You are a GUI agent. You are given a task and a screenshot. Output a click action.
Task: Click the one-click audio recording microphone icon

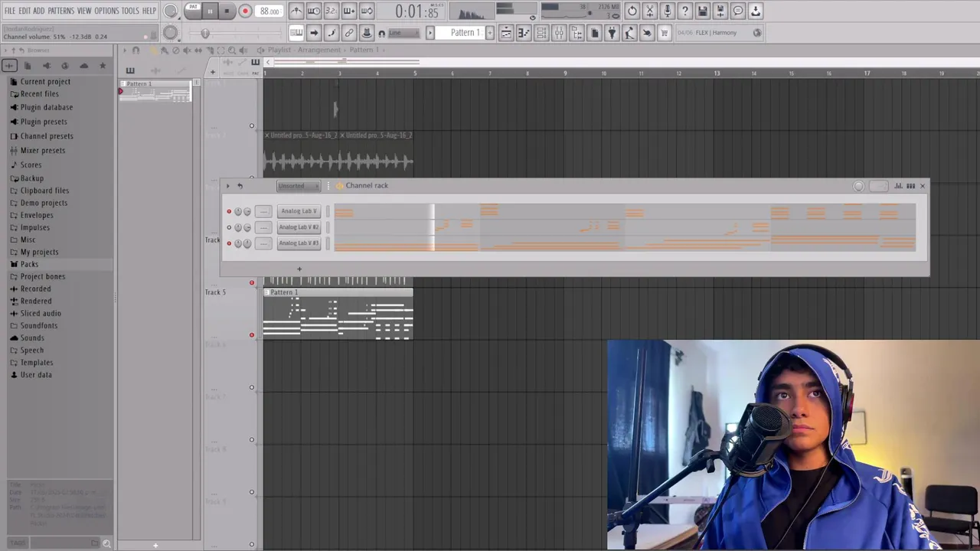click(668, 11)
